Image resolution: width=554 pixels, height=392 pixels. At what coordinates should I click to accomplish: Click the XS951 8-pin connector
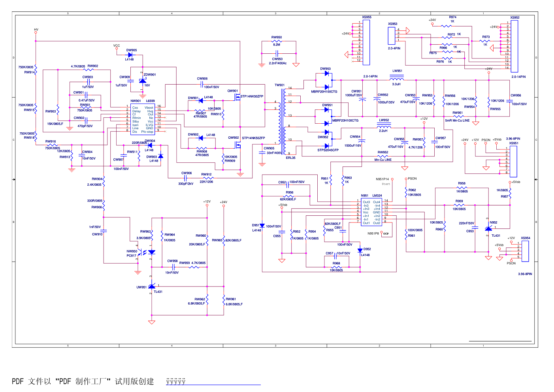click(513, 161)
